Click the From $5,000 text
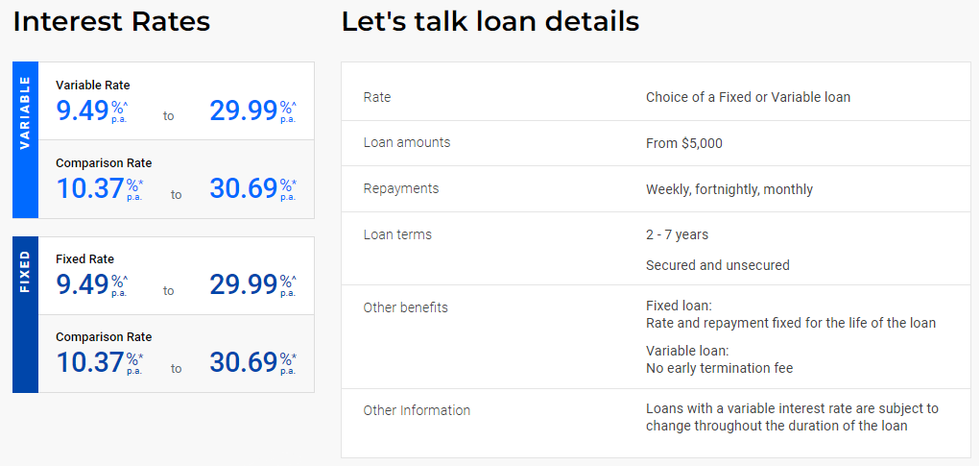The width and height of the screenshot is (980, 466). click(x=683, y=143)
